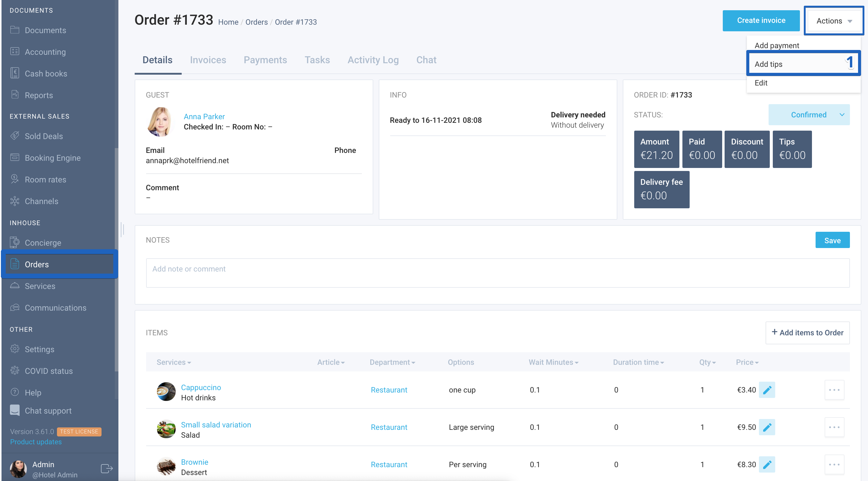Open the Product updates link
The image size is (868, 481).
click(36, 442)
